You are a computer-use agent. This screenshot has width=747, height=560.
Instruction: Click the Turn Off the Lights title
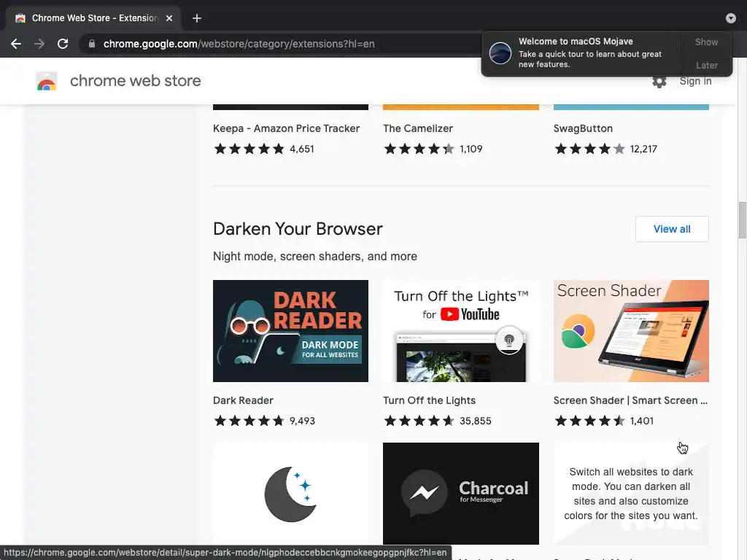429,400
